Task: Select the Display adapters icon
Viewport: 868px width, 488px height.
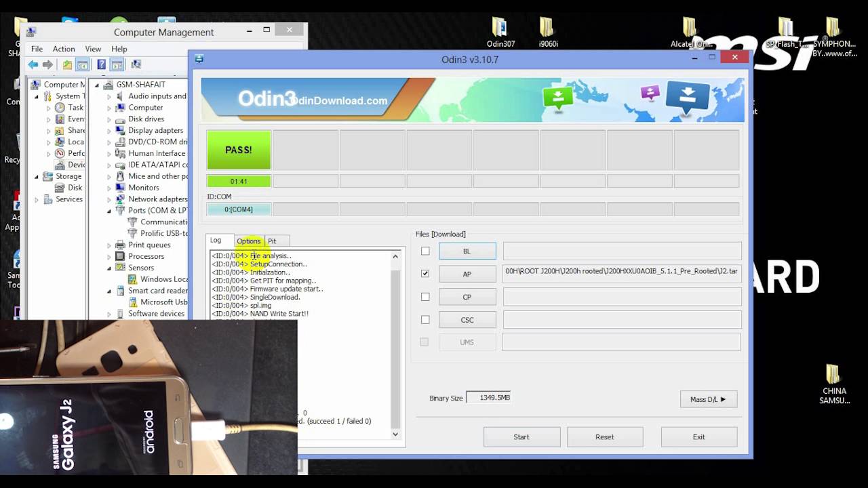Action: [x=120, y=131]
